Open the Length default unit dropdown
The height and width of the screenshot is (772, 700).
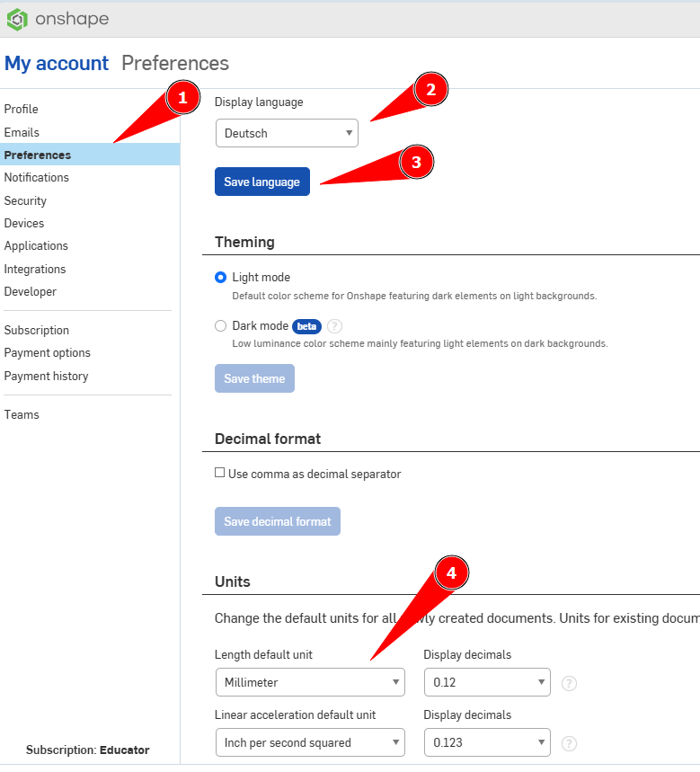(309, 682)
